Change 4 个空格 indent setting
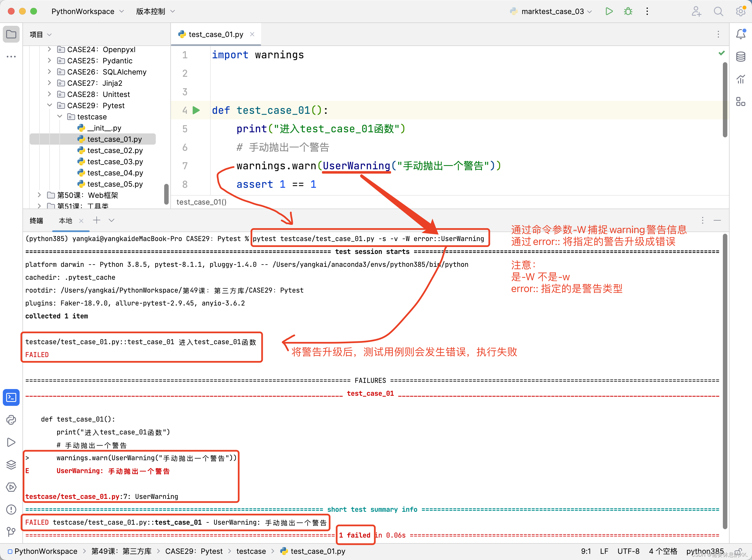Screen dimensions: 752x560 (663, 551)
